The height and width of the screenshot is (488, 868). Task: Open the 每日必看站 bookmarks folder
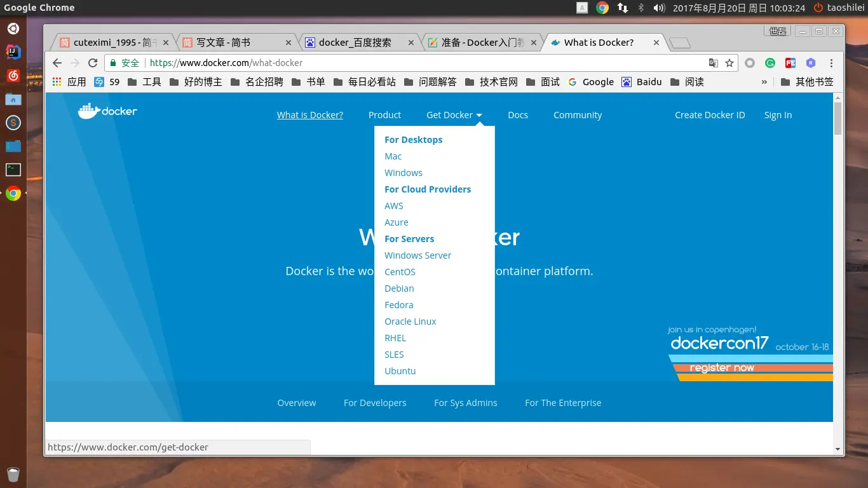click(365, 82)
